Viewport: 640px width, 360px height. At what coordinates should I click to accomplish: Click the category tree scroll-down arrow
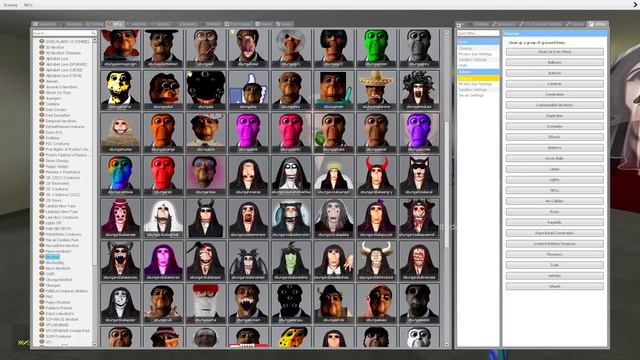[x=94, y=345]
